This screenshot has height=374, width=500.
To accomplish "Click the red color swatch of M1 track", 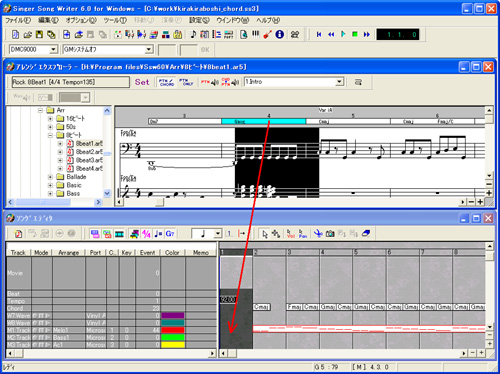I will tap(173, 330).
